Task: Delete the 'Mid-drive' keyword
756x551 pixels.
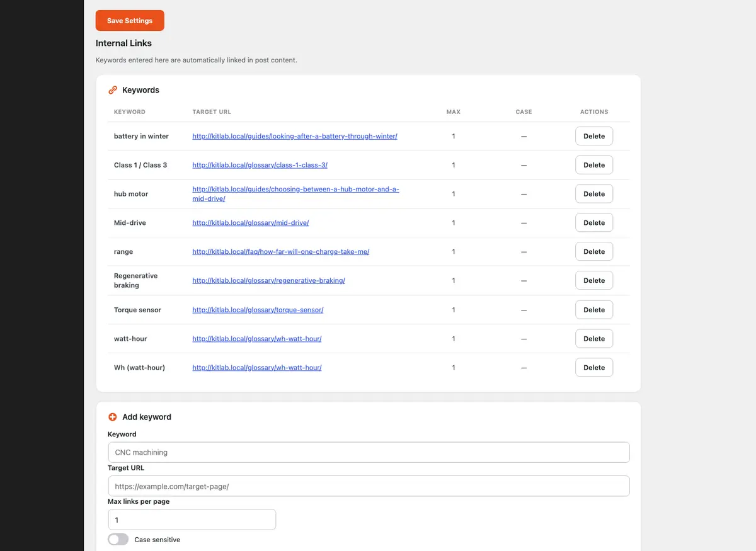Action: [594, 223]
